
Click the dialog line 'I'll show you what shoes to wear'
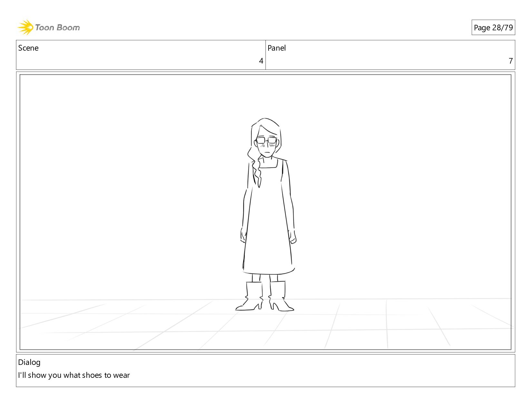click(74, 375)
